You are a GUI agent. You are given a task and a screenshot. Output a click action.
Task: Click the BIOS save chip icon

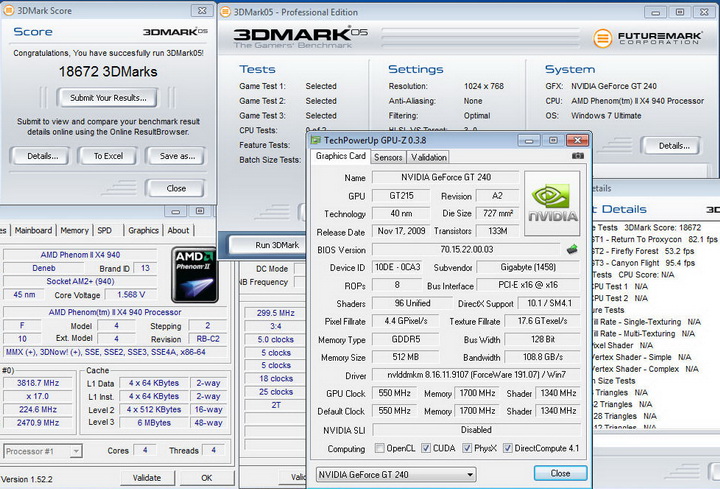(572, 249)
